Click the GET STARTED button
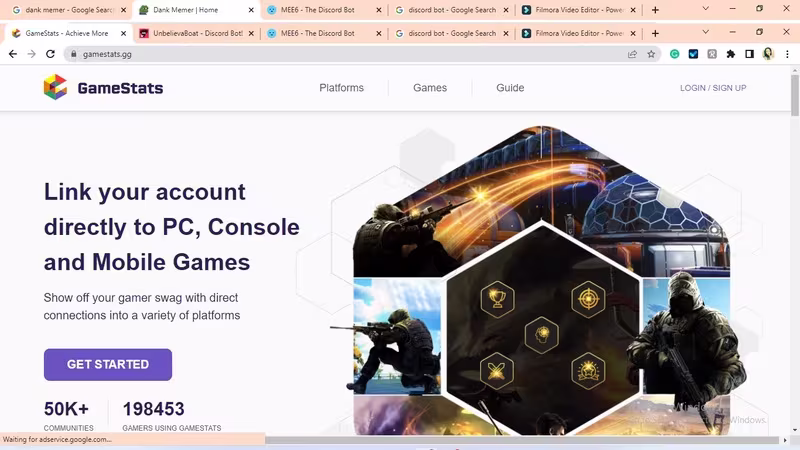Viewport: 800px width, 450px height. [108, 364]
